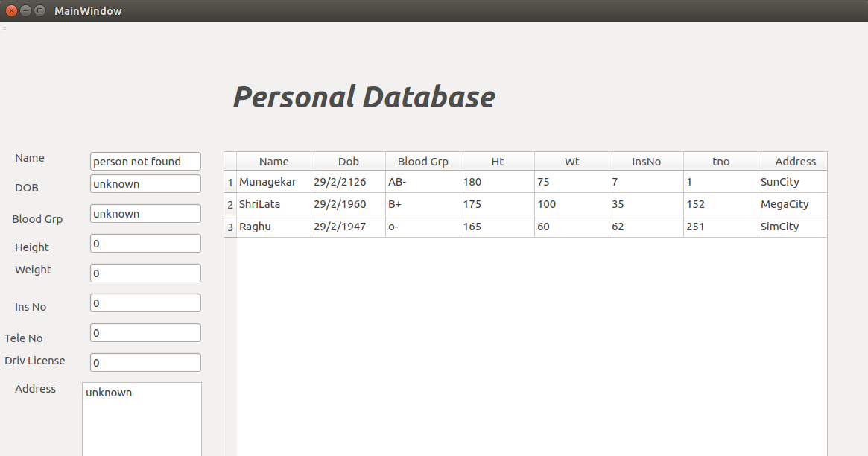This screenshot has height=456, width=868.
Task: Click row number 3 for Raghu
Action: (229, 226)
